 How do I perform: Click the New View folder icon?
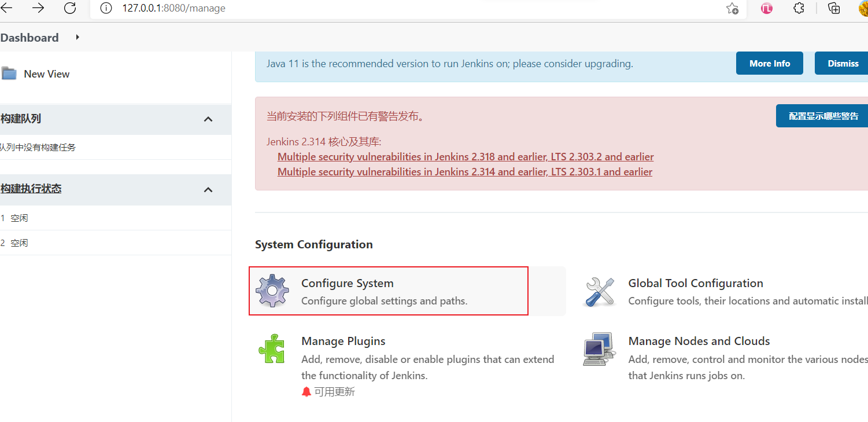coord(9,74)
